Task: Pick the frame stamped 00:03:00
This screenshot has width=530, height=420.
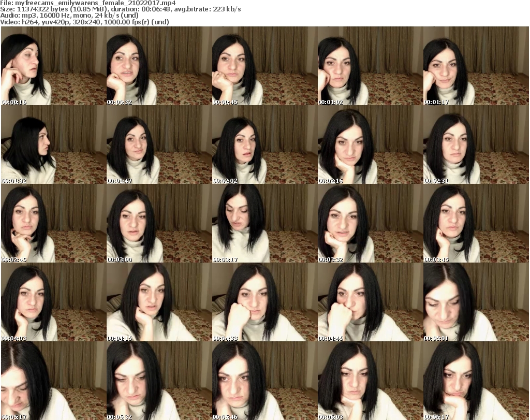Action: click(x=159, y=224)
